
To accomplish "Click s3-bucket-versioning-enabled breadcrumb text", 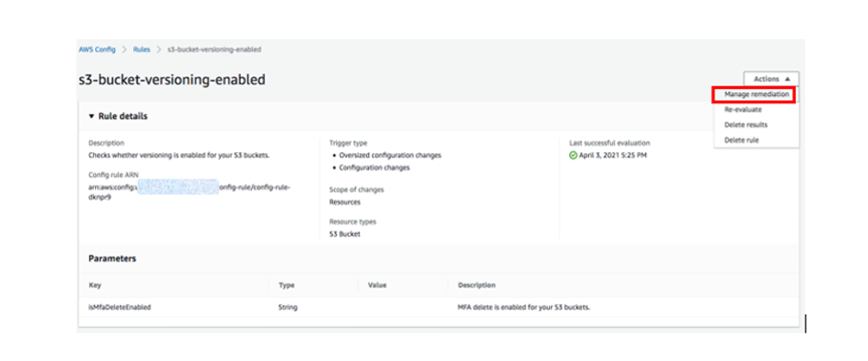I will click(x=214, y=49).
